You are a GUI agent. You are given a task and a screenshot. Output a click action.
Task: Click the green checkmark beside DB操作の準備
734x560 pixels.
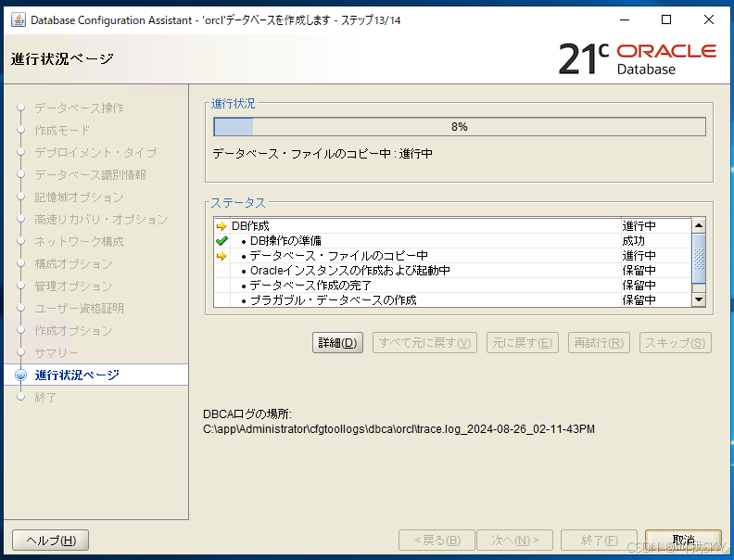pyautogui.click(x=221, y=241)
